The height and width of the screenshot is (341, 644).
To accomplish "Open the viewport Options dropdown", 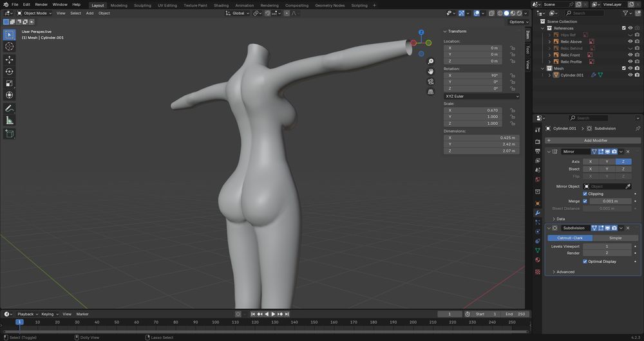I will point(518,22).
